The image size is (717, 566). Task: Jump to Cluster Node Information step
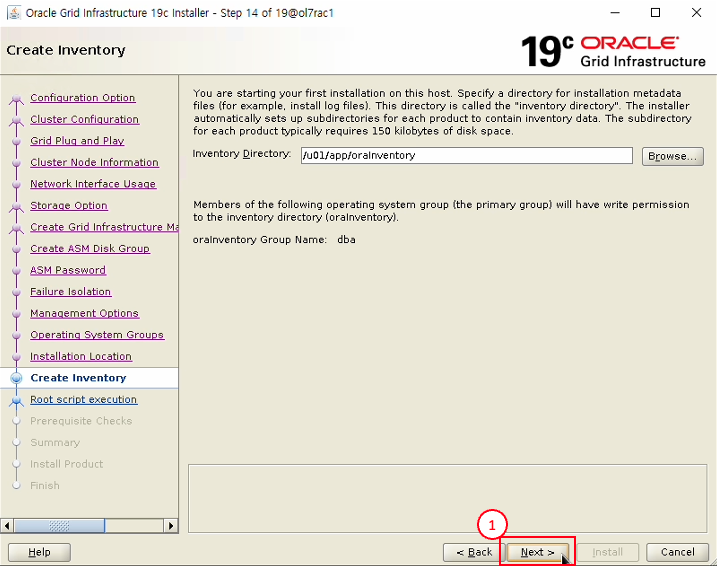point(94,162)
